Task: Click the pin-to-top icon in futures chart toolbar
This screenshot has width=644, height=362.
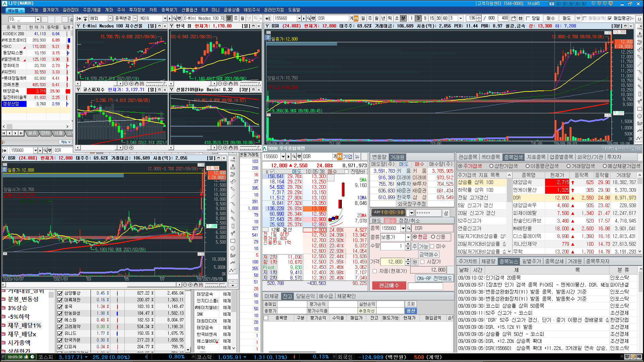Action: (86, 18)
